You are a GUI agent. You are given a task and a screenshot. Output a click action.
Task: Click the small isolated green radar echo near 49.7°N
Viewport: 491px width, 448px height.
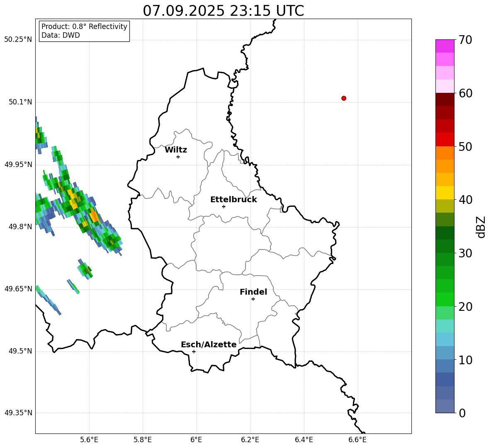click(85, 269)
